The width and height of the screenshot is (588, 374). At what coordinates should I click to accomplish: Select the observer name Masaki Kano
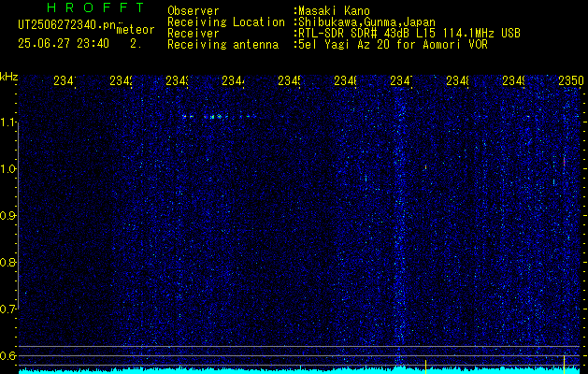point(334,10)
